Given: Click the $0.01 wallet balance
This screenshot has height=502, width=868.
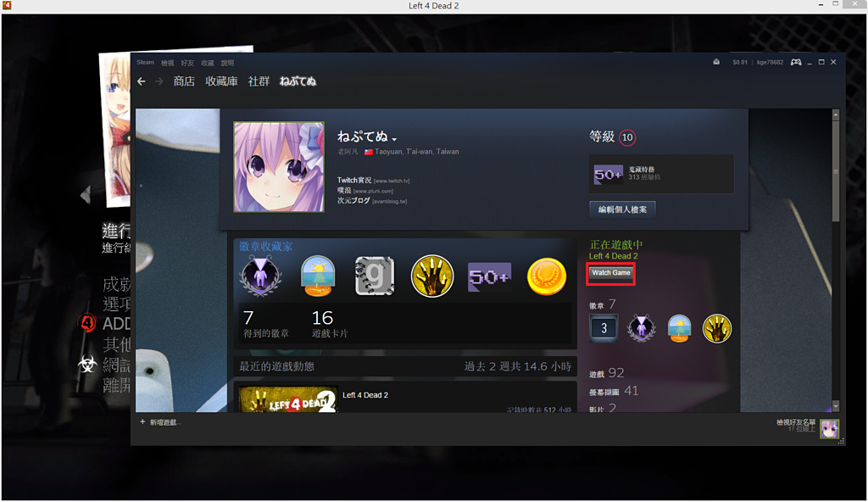Looking at the screenshot, I should coord(739,63).
